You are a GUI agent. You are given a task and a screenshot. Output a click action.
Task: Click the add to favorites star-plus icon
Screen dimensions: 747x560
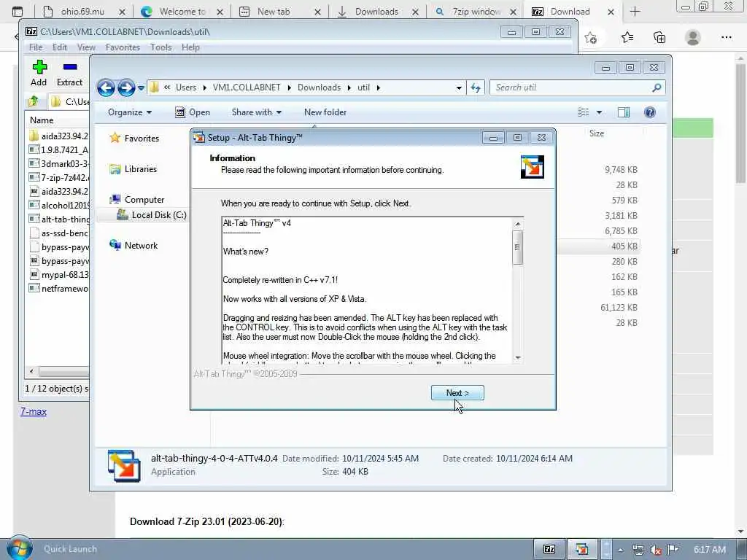(x=591, y=38)
